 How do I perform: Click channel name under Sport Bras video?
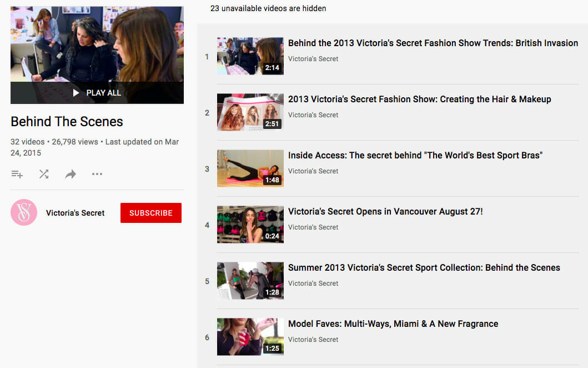click(x=313, y=171)
